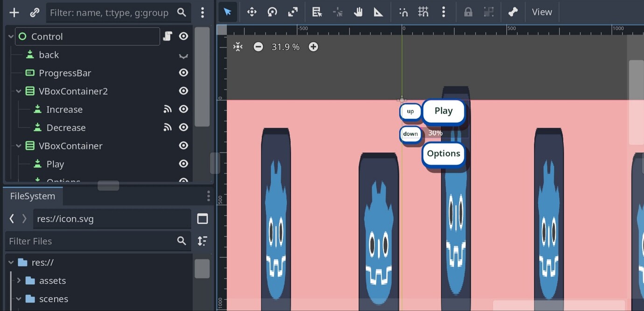
Task: Zoom in with the plus button
Action: tap(314, 47)
